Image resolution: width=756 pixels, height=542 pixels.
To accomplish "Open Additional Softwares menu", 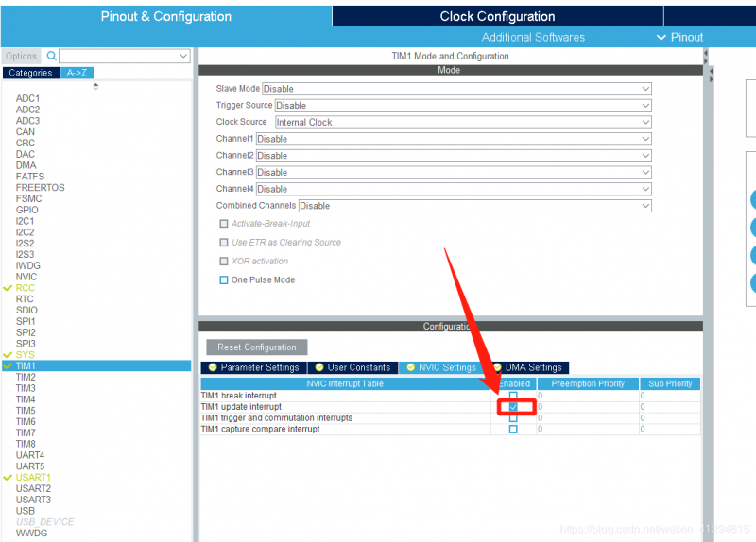I will [x=533, y=38].
